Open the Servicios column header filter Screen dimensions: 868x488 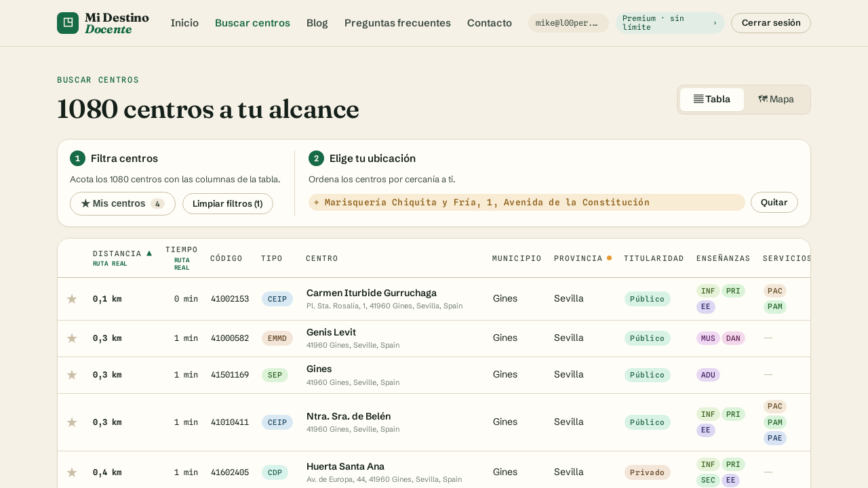787,258
